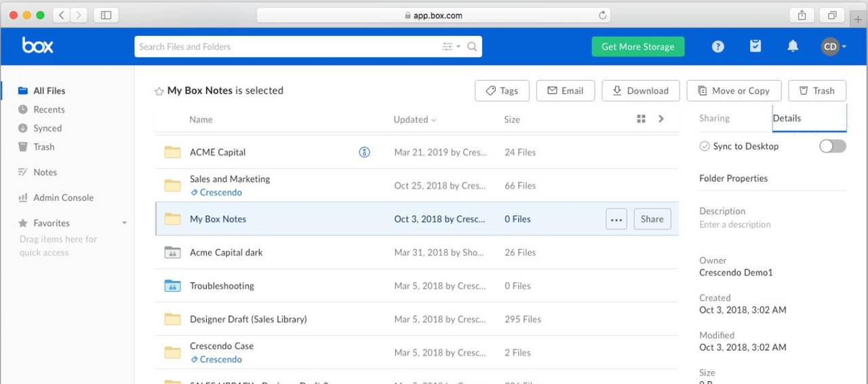Switch to the Sharing tab

(714, 118)
